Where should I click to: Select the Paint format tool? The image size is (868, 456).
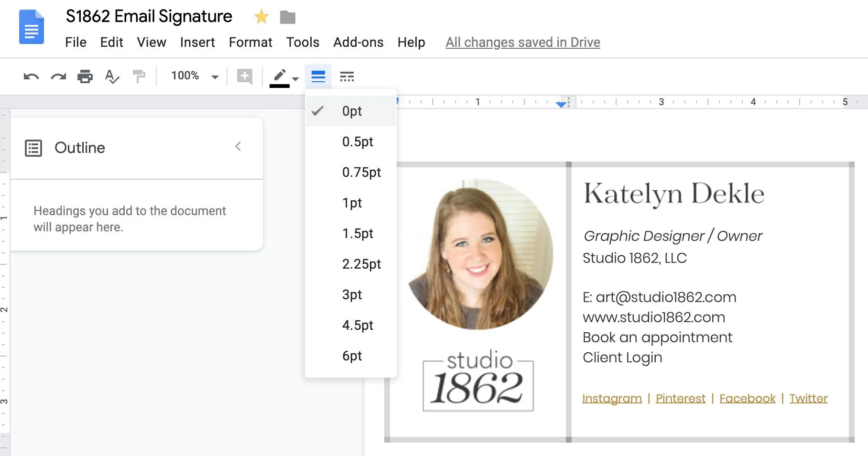click(x=139, y=76)
